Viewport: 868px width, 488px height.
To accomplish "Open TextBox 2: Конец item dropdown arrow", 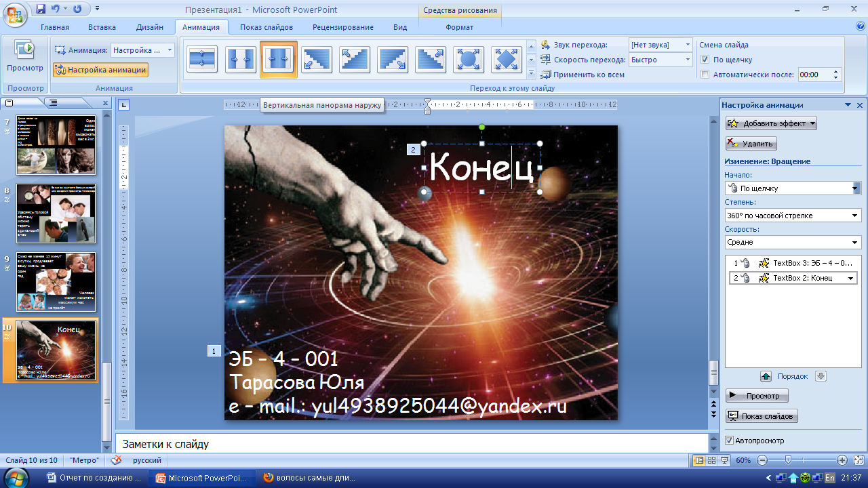I will point(850,278).
